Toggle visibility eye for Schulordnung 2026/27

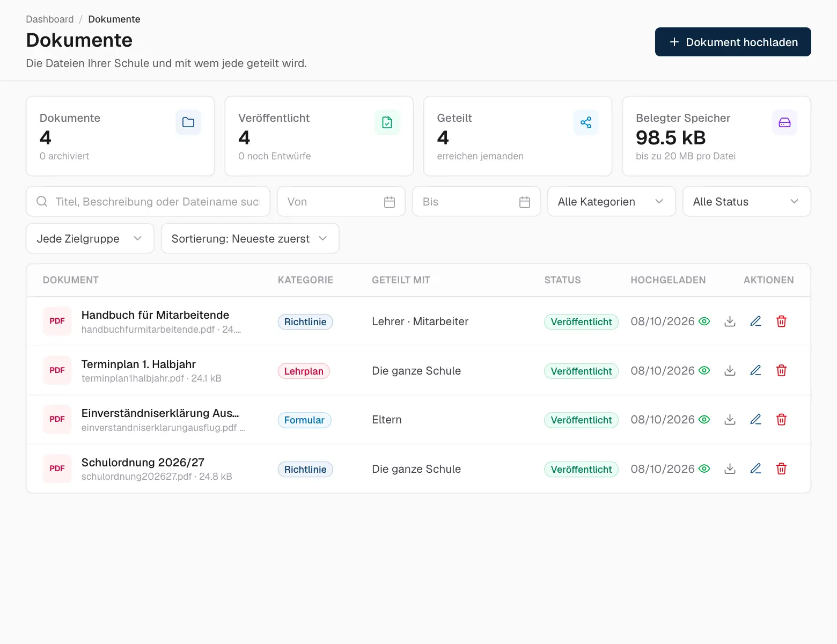click(x=704, y=469)
